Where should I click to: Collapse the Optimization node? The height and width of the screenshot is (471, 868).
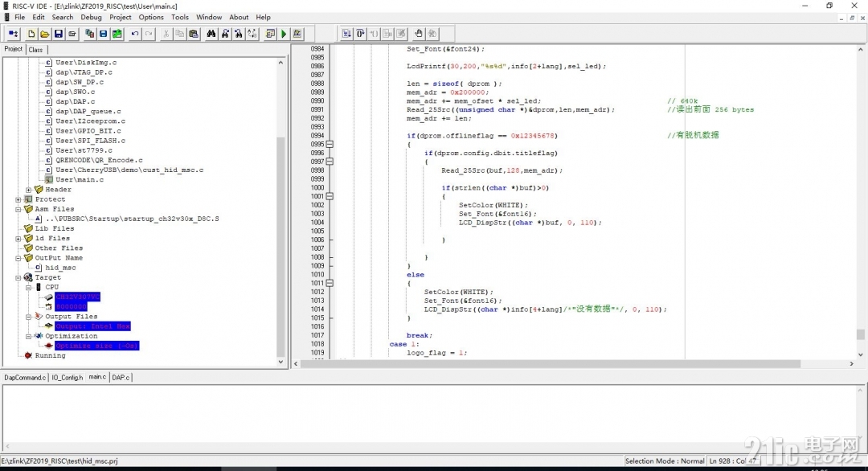pos(28,336)
